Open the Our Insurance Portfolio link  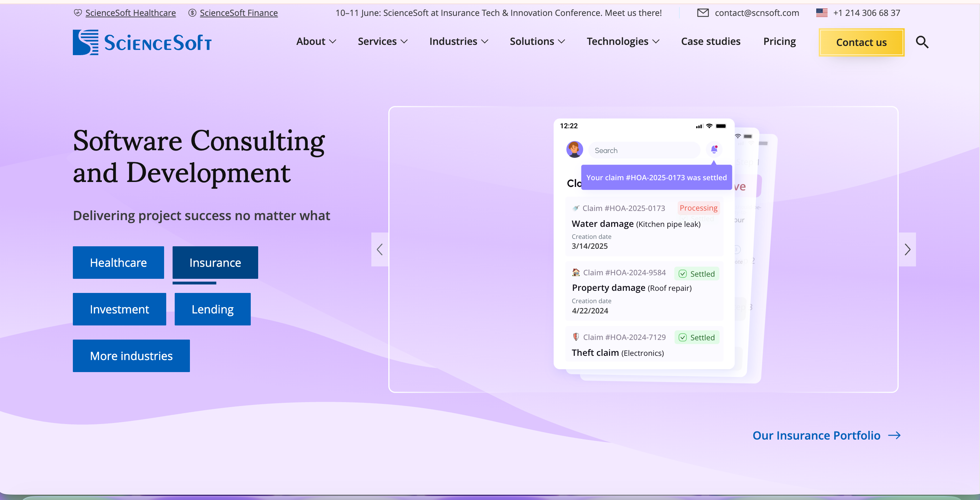[x=816, y=435]
